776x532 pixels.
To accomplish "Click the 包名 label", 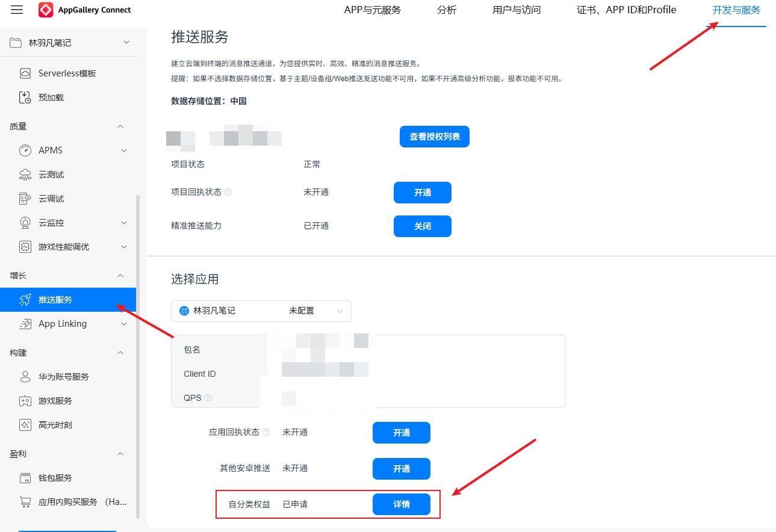I will tap(192, 350).
